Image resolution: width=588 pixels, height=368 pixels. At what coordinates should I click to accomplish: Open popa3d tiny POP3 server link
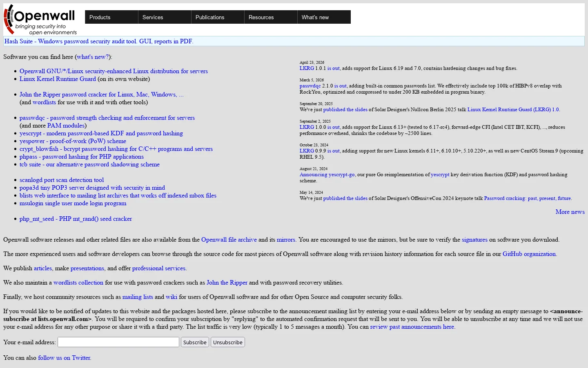point(92,188)
